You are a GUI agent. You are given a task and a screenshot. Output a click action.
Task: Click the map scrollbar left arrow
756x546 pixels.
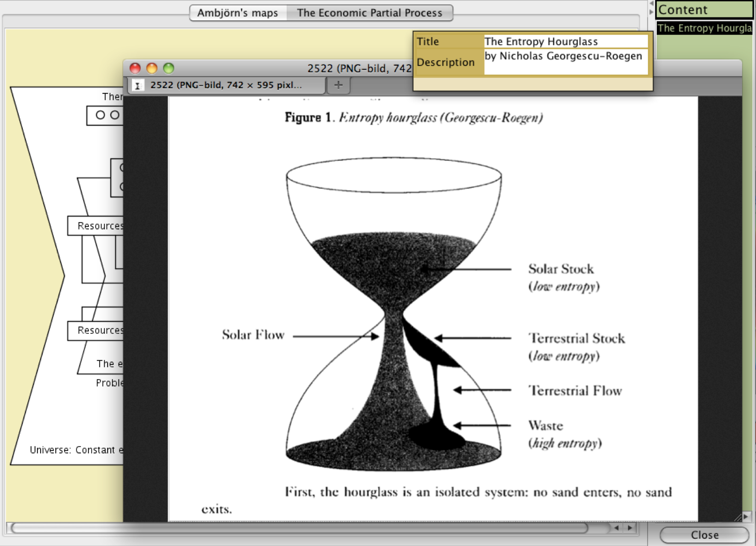pyautogui.click(x=616, y=528)
